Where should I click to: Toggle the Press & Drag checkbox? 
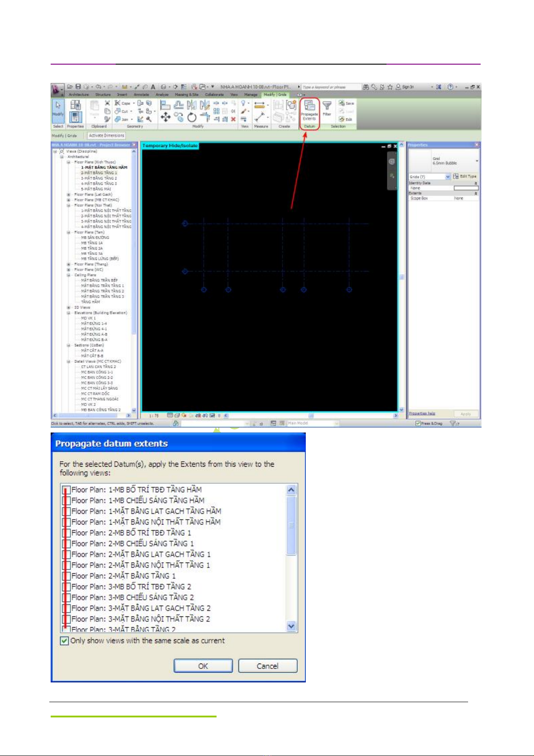click(x=418, y=423)
